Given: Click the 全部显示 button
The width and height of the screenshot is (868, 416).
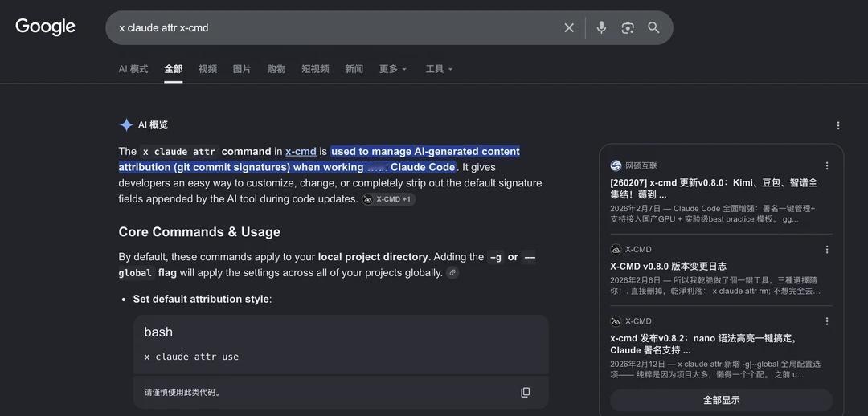Looking at the screenshot, I should point(721,400).
